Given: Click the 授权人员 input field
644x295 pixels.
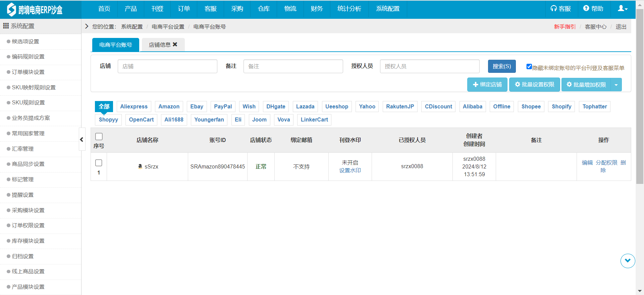Looking at the screenshot, I should (x=429, y=66).
